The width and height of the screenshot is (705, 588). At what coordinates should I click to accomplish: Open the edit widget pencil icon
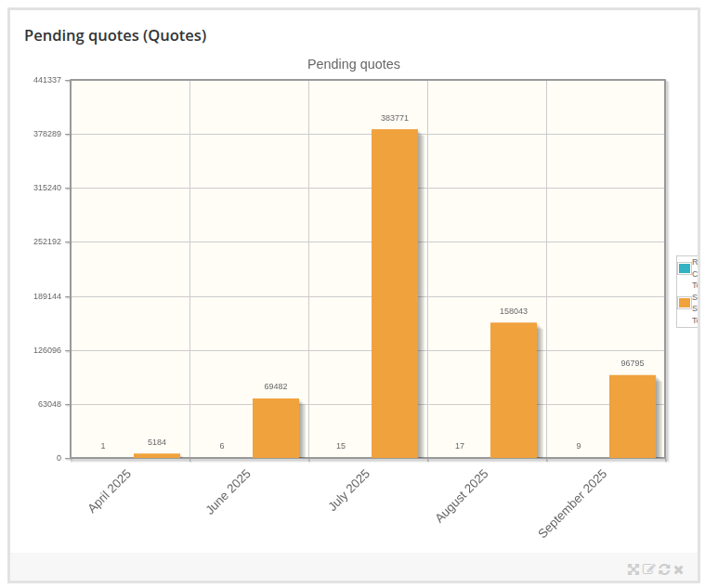click(648, 569)
